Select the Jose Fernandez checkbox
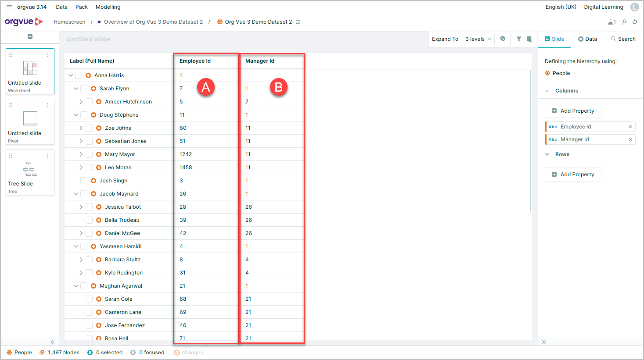 click(89, 325)
